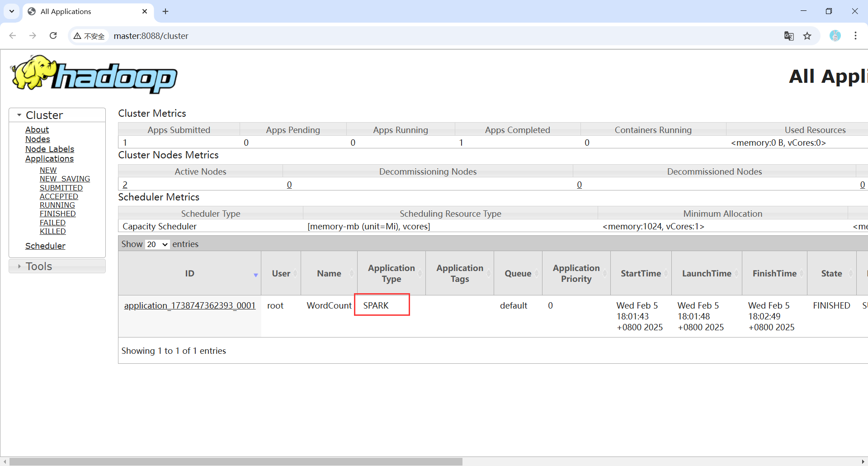Click the not-secure warning icon

pyautogui.click(x=77, y=36)
